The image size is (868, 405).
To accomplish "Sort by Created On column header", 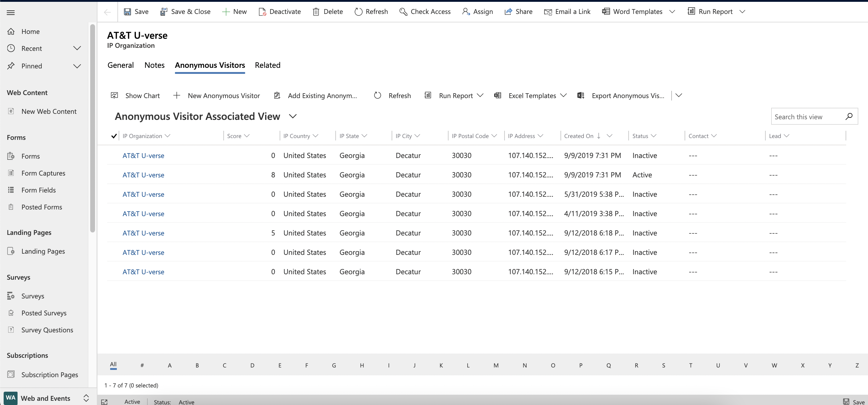I will pos(579,136).
